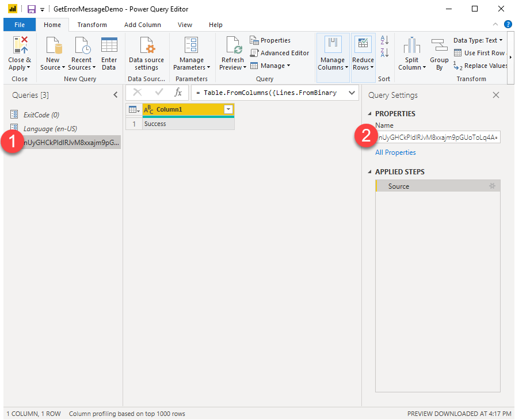Click column profiling status text

pyautogui.click(x=127, y=414)
